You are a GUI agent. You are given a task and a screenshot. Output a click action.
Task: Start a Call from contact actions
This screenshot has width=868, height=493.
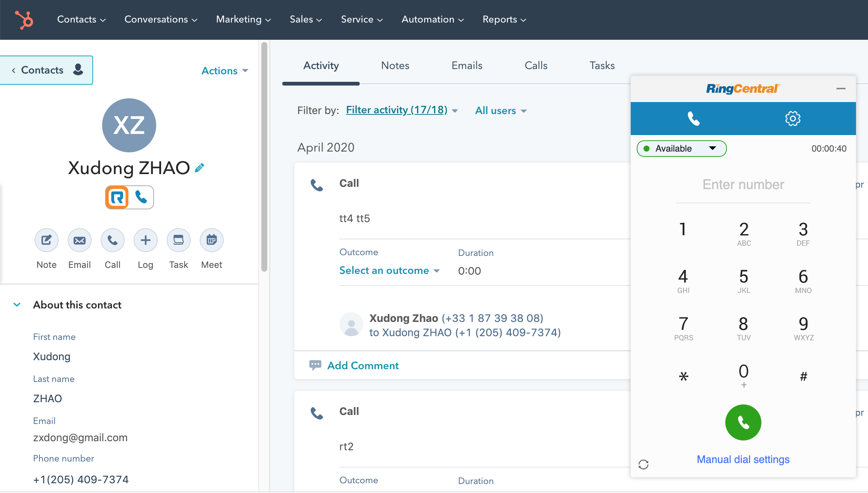click(113, 240)
